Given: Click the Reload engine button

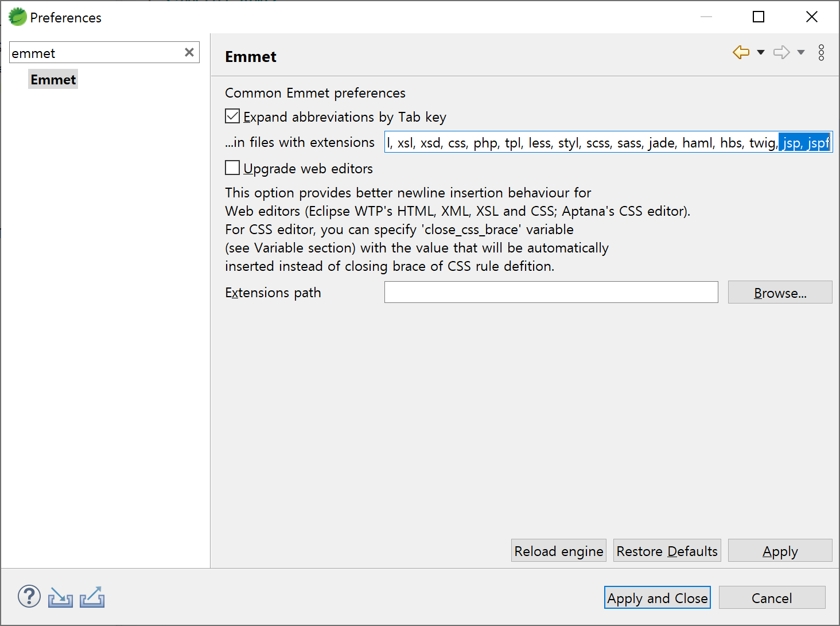Looking at the screenshot, I should click(558, 550).
